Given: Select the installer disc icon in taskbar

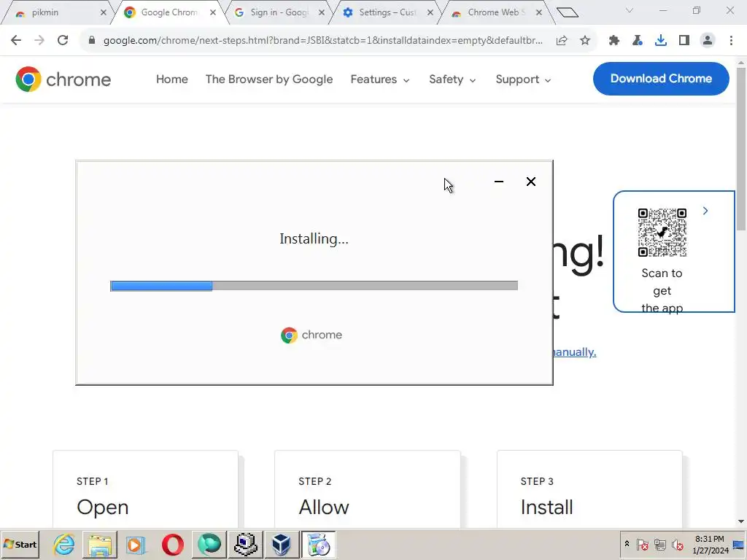Looking at the screenshot, I should pos(318,544).
